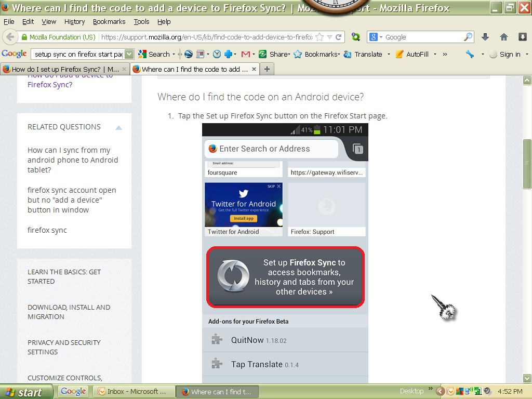Open Google Toolbar search history dropdown
Viewport: 532px width, 399px height.
tap(129, 54)
